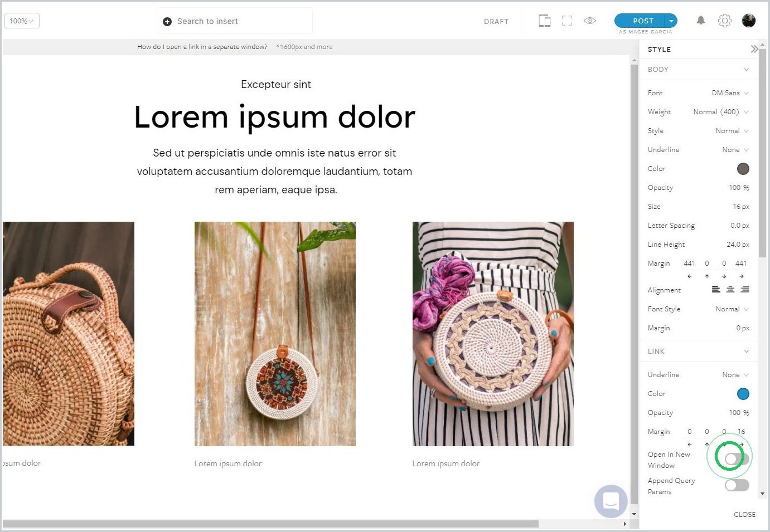Edit Link Opacity 100 % value
770x532 pixels.
click(739, 413)
